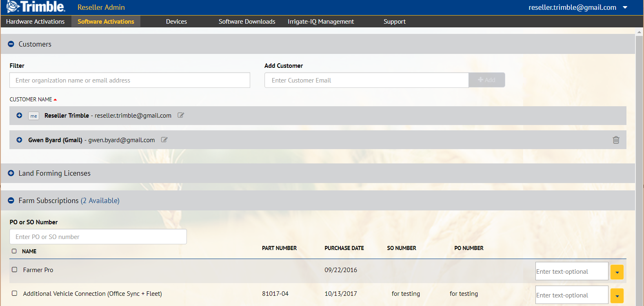
Task: Click the 'me' badge on Reseller Trimble
Action: coord(33,116)
